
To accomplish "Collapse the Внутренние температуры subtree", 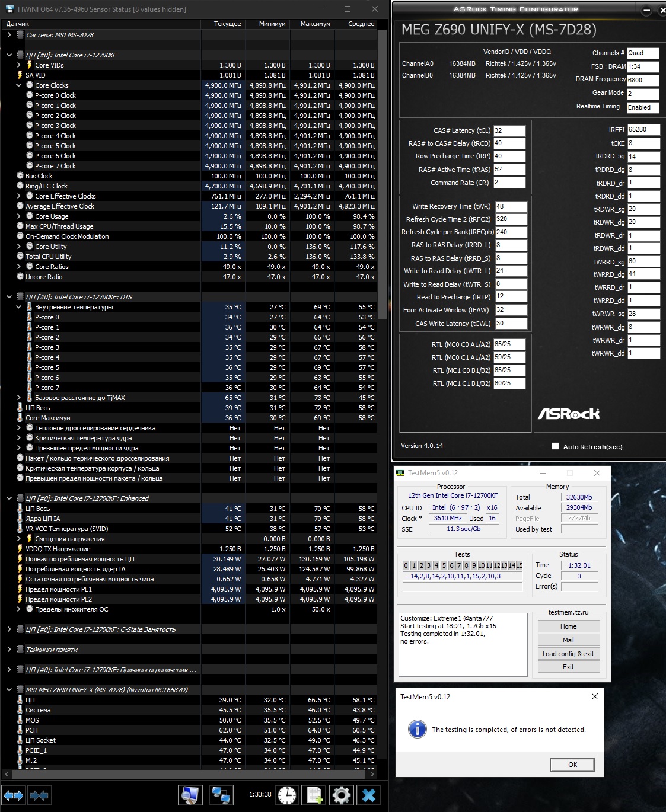I will [18, 307].
